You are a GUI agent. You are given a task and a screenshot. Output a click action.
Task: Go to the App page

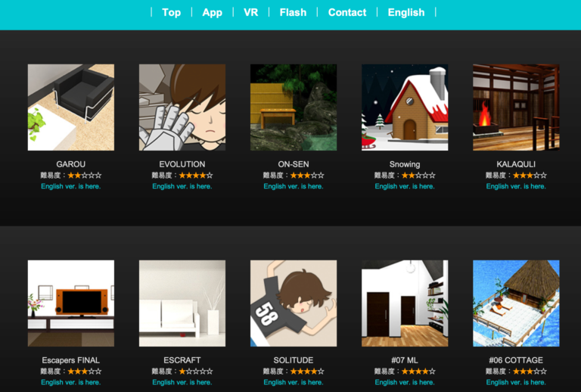(x=213, y=13)
